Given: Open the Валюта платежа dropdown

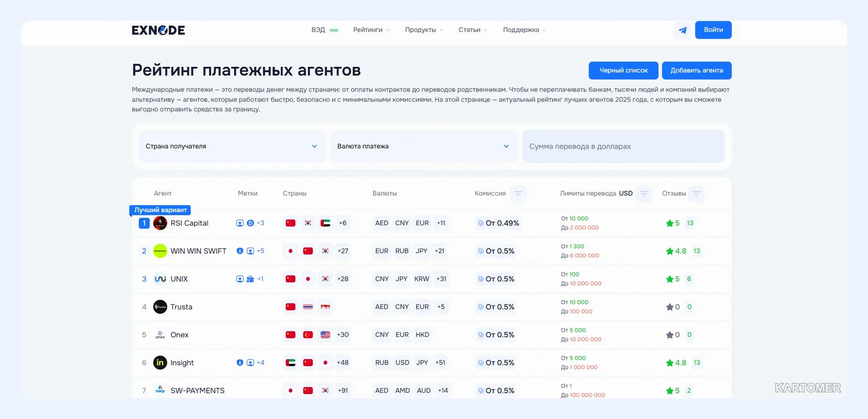Looking at the screenshot, I should point(424,146).
